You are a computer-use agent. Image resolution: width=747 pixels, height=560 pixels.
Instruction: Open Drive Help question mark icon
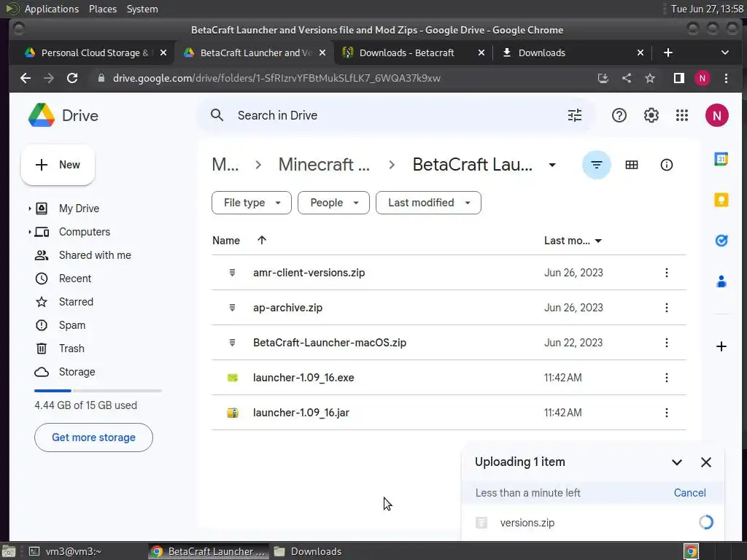pos(619,115)
